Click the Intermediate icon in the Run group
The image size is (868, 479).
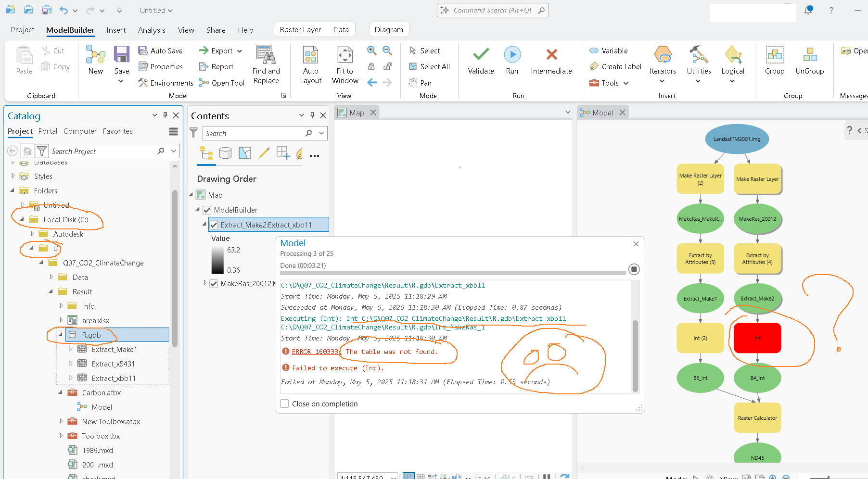[551, 60]
